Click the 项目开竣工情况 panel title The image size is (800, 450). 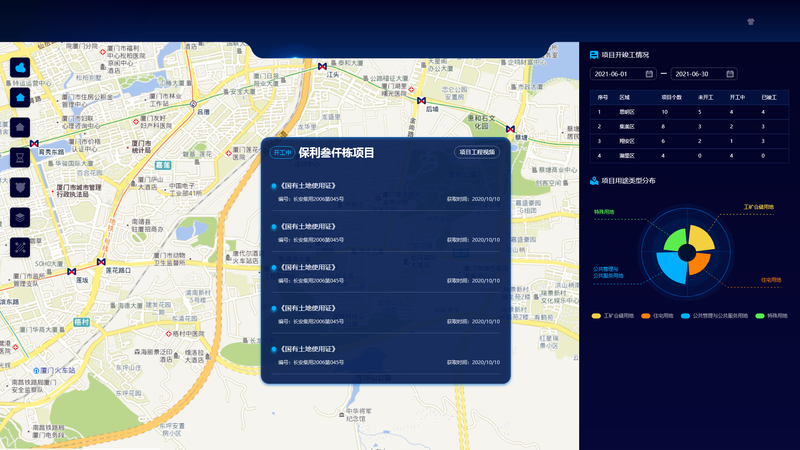(625, 55)
